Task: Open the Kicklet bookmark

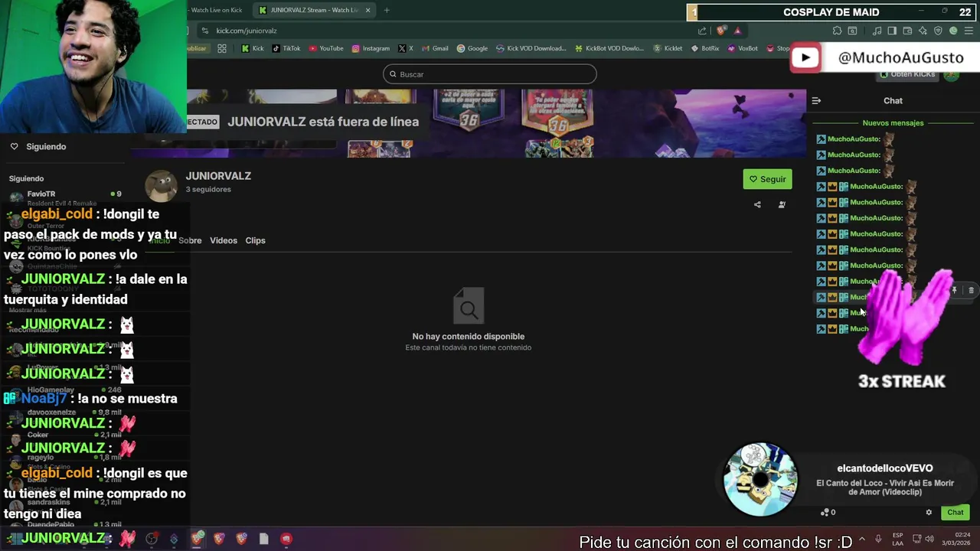Action: pos(668,48)
